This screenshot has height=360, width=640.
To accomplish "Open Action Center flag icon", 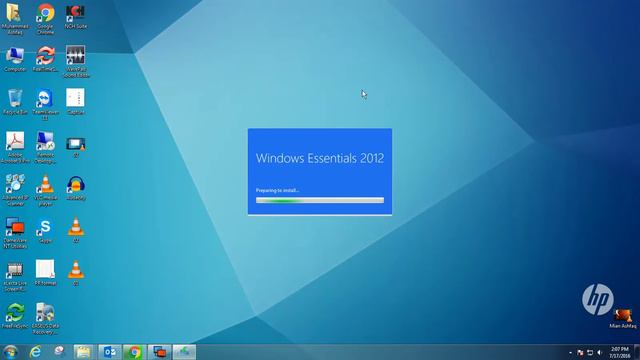I will point(580,353).
